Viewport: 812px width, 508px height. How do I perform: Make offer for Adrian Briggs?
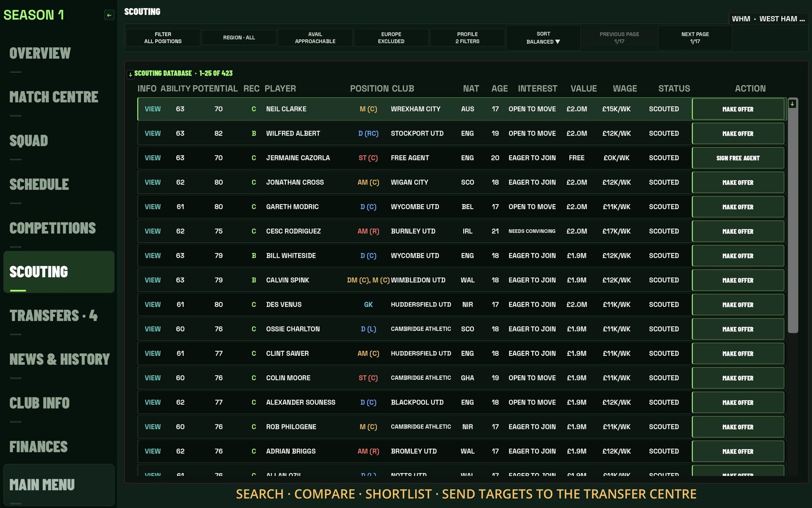pyautogui.click(x=738, y=452)
